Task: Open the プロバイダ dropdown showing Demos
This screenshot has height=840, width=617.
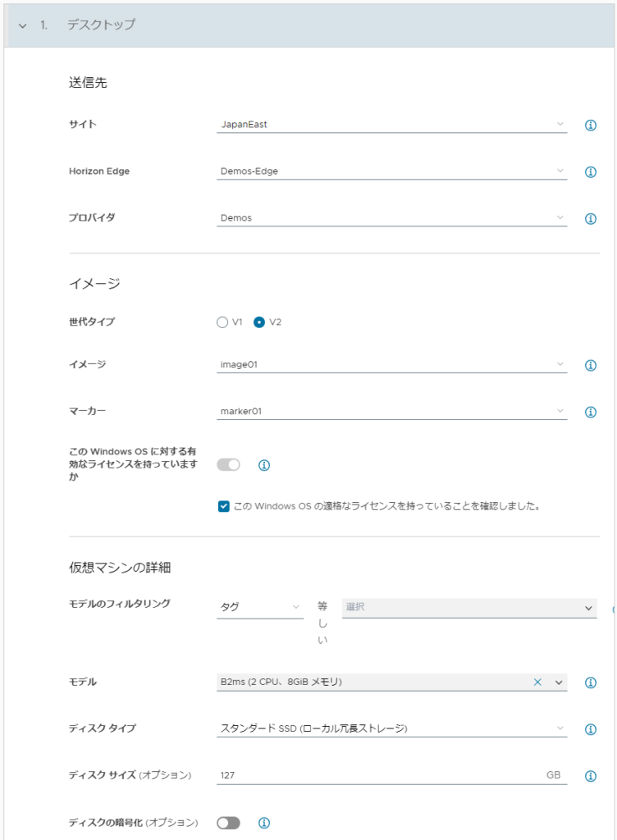Action: click(x=391, y=217)
